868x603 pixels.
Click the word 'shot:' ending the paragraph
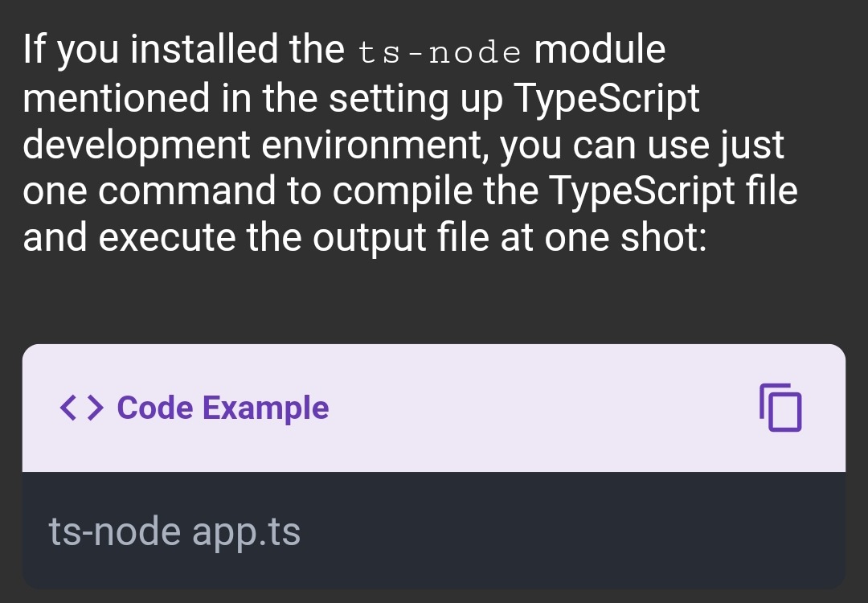tap(664, 237)
